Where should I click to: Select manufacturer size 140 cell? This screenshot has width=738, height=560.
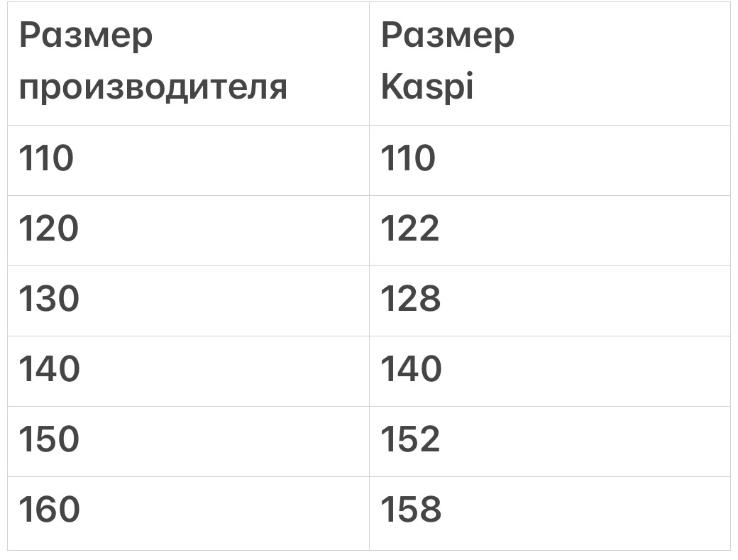point(188,370)
